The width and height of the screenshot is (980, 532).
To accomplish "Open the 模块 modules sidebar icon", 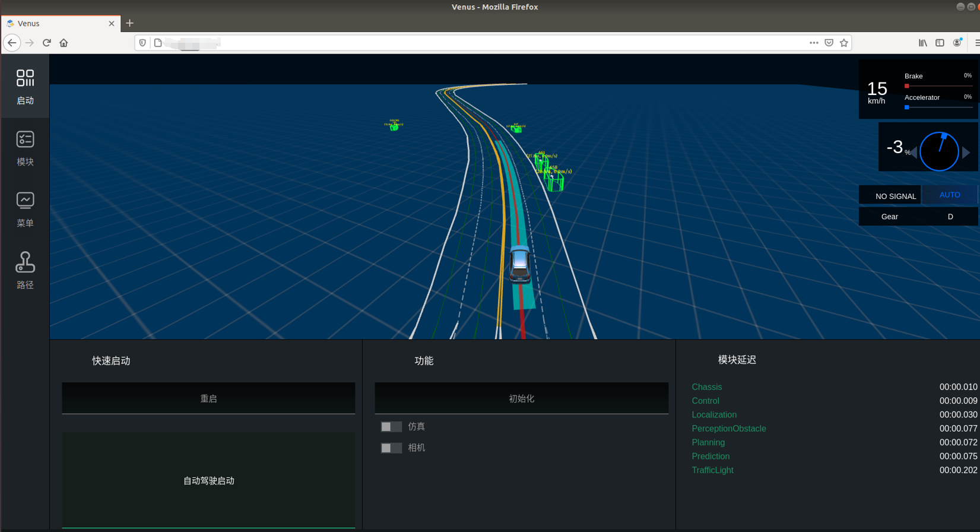I will click(25, 148).
